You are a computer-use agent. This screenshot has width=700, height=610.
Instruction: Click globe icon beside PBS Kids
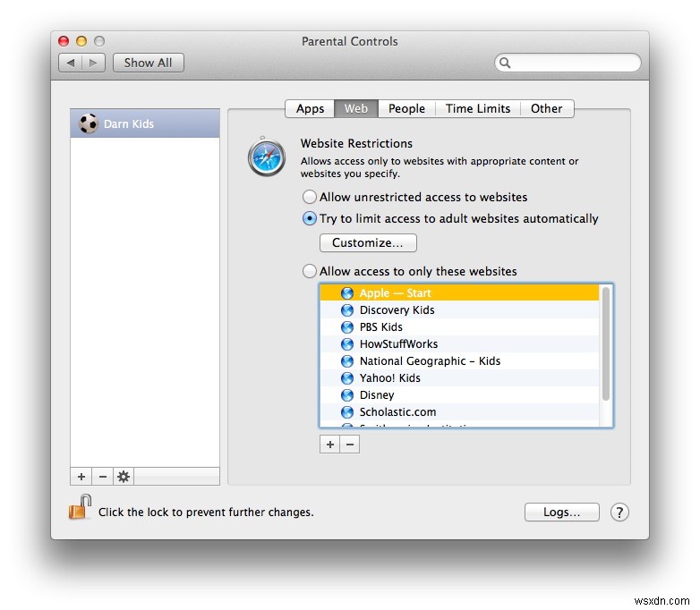tap(347, 327)
